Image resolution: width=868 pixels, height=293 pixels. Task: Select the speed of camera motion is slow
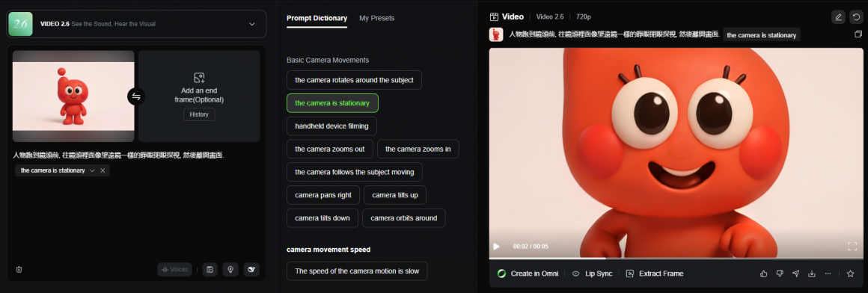pos(357,271)
